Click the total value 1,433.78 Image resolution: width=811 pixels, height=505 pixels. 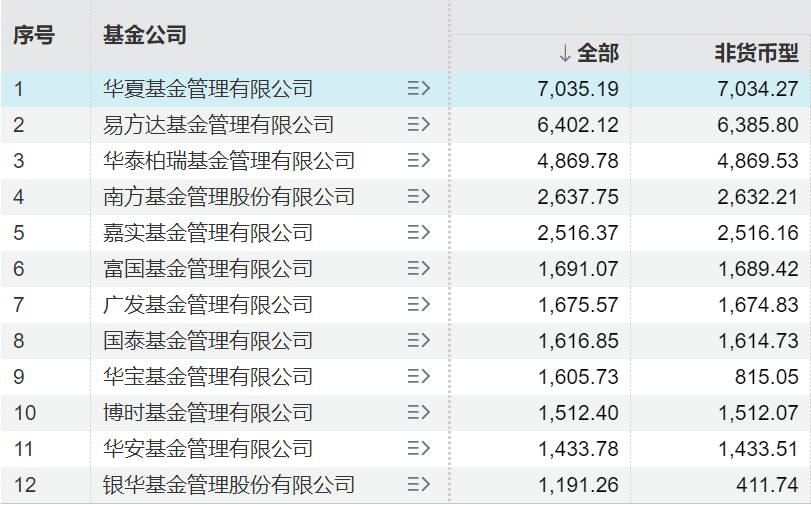point(578,449)
